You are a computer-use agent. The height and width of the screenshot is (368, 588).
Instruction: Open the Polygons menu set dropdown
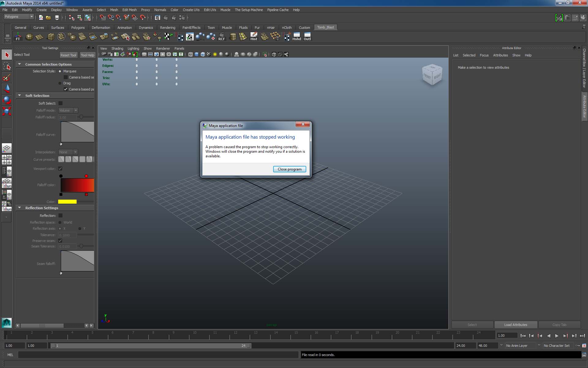point(18,17)
